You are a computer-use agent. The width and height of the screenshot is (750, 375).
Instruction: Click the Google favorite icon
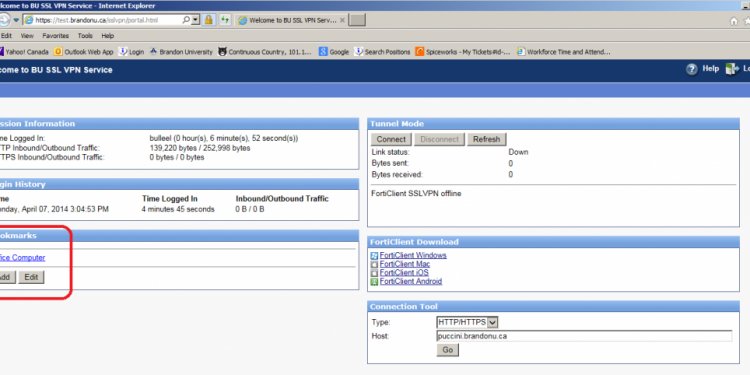[x=323, y=52]
